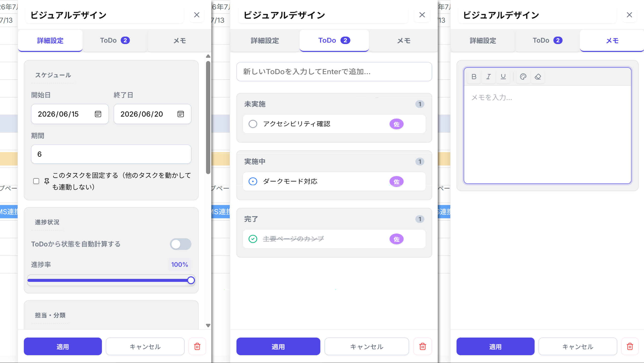Click the new ToDo text input field
The image size is (644, 363).
(334, 72)
